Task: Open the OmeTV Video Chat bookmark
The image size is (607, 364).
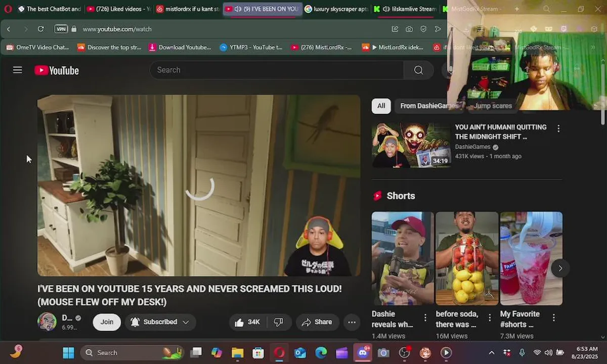Action: [37, 48]
